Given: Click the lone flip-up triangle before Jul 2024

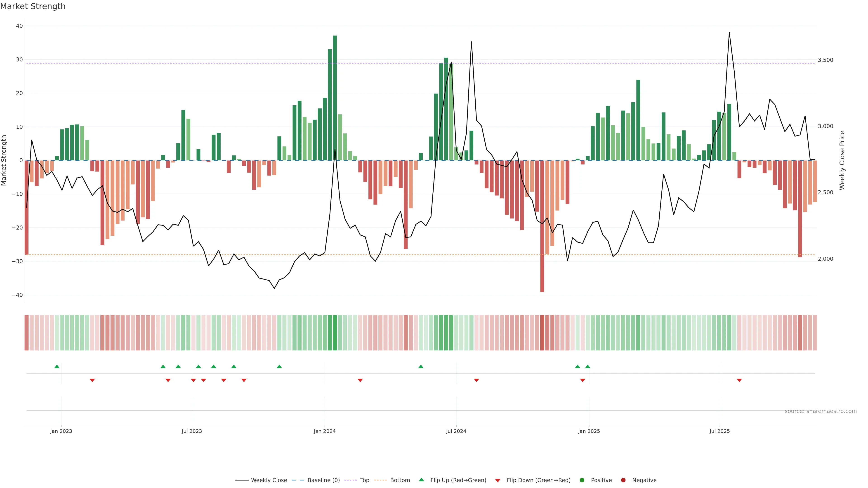Looking at the screenshot, I should [421, 366].
